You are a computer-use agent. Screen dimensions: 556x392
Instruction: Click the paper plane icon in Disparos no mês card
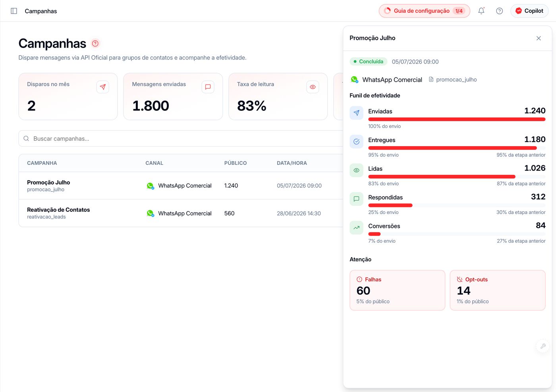103,87
